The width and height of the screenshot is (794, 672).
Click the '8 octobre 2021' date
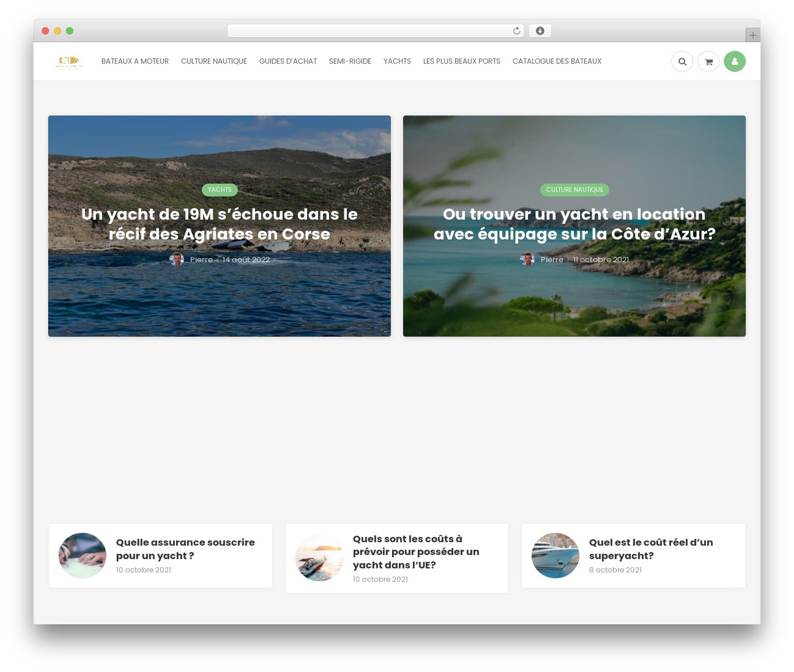[615, 570]
